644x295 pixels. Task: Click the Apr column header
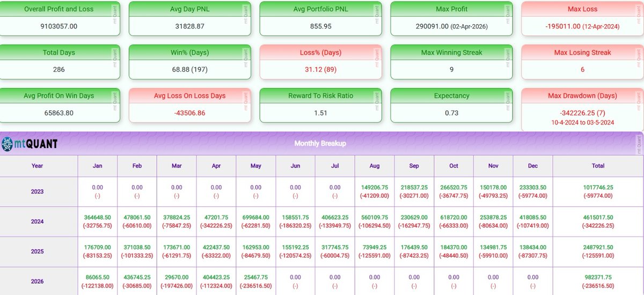[x=216, y=166]
